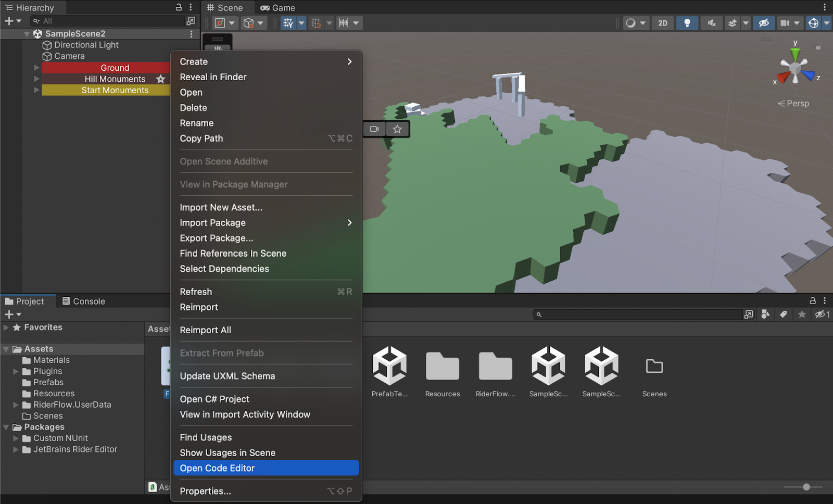The height and width of the screenshot is (504, 833).
Task: Click the scene camera settings icon
Action: [785, 23]
